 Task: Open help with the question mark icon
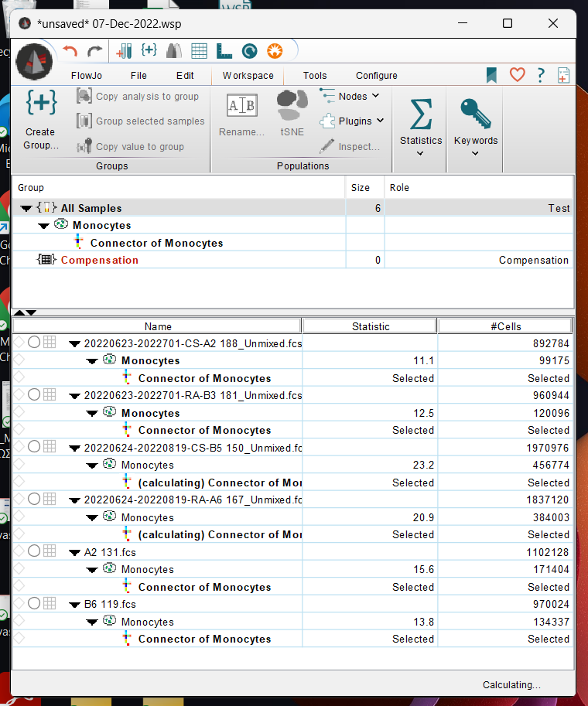pos(541,75)
